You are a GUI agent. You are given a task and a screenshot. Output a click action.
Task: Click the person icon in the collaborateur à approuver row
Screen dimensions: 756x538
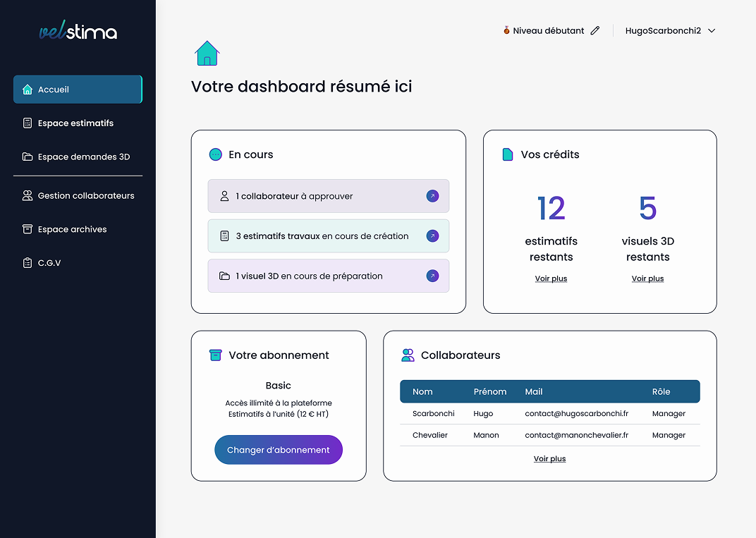[224, 196]
